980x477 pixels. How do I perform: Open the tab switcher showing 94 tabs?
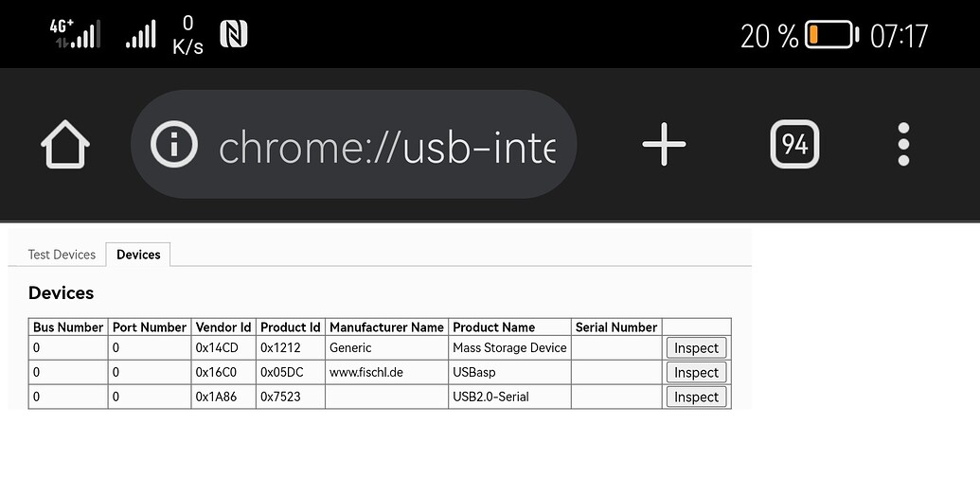coord(794,144)
